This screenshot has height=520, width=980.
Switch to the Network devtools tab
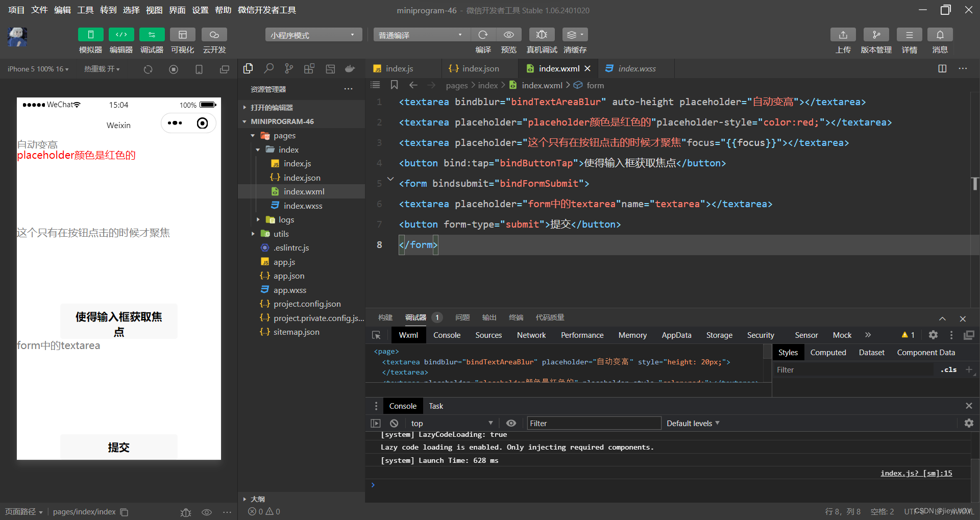[531, 335]
